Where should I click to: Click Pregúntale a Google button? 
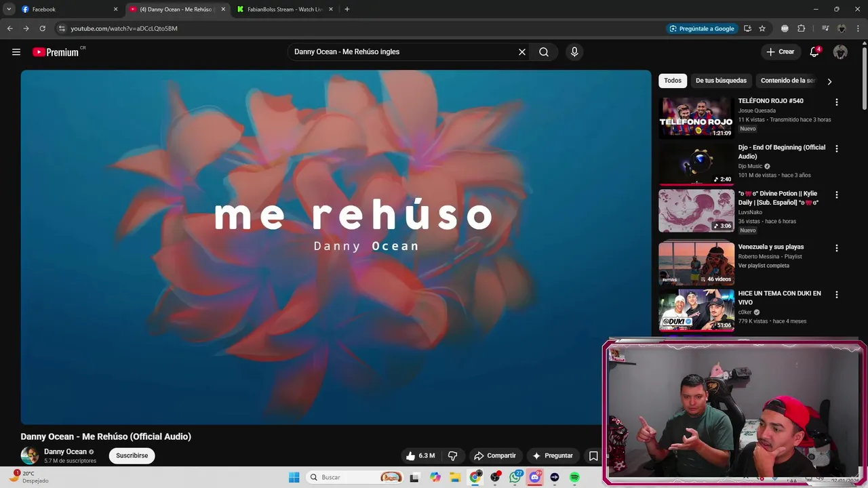701,28
